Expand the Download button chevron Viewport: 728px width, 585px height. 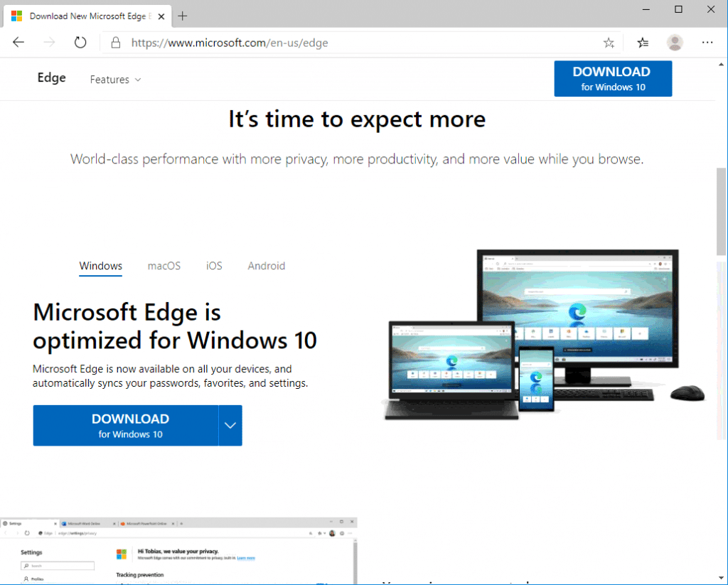[230, 425]
